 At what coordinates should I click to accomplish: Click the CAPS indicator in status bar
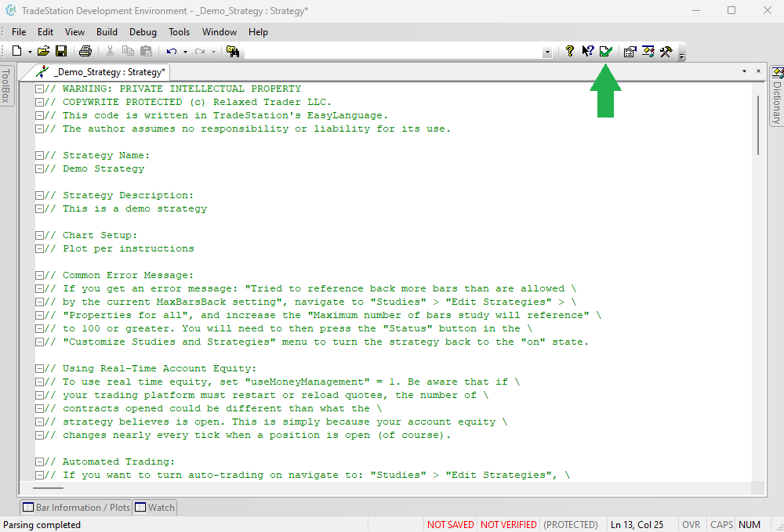pyautogui.click(x=721, y=524)
